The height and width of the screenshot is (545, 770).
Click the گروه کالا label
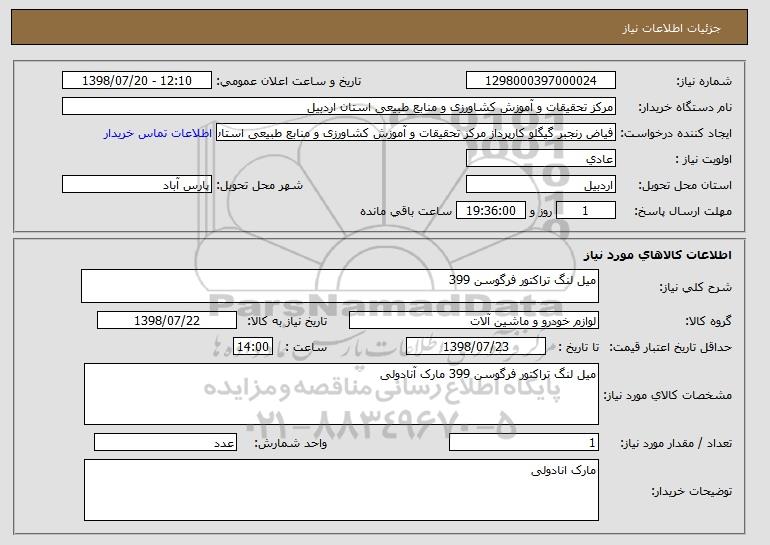point(708,321)
